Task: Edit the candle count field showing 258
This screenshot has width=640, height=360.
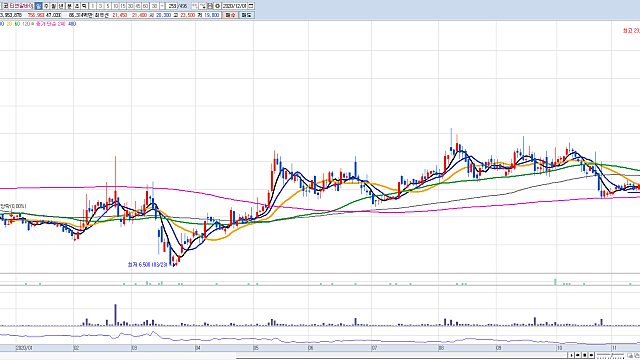Action: click(172, 6)
